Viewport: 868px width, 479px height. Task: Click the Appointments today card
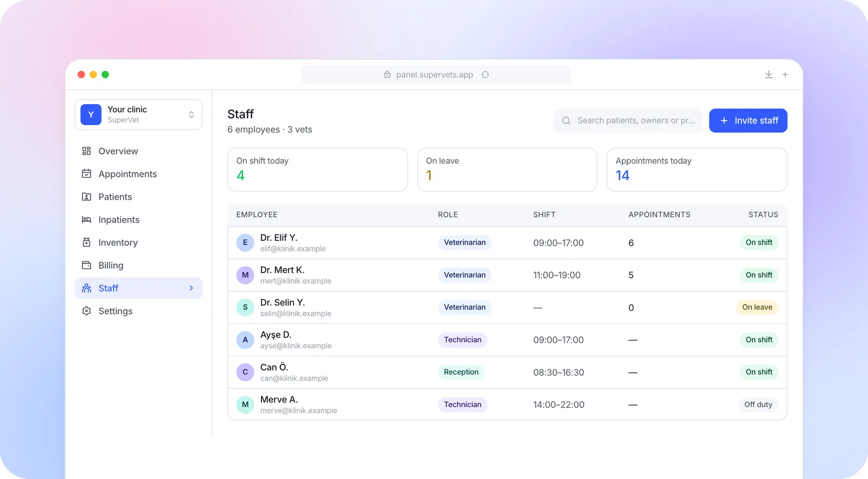[697, 169]
